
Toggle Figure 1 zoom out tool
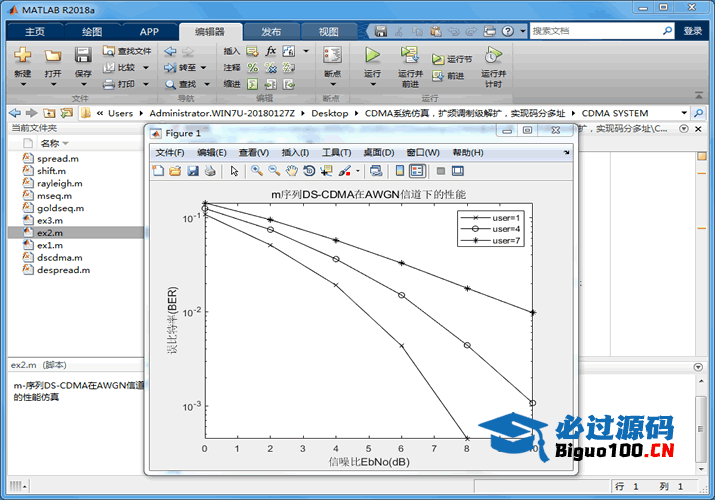274,171
